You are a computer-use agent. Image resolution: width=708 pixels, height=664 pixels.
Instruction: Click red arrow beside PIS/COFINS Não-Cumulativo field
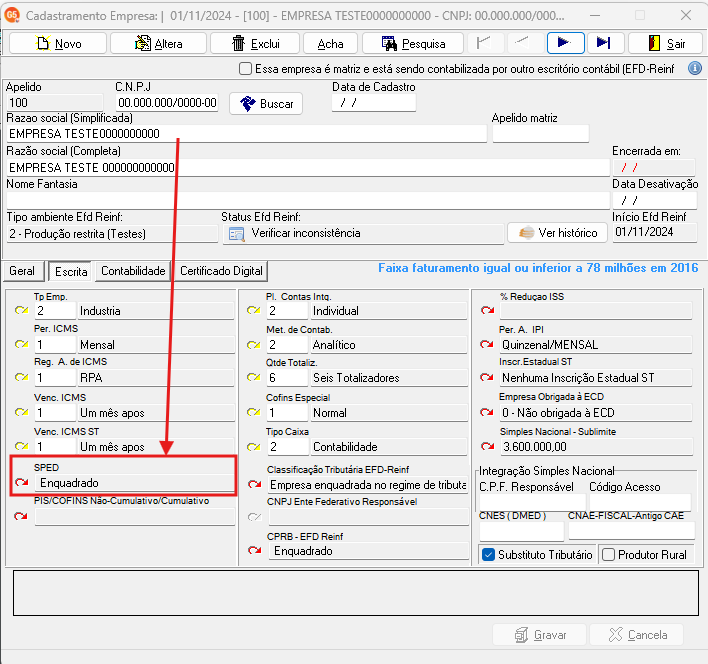pos(21,516)
